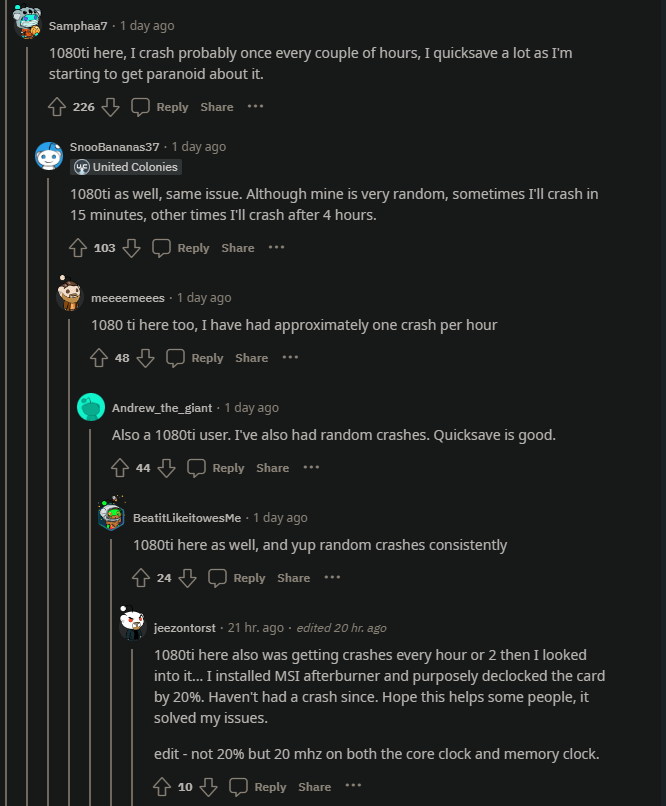This screenshot has width=666, height=806.
Task: Open the ellipsis menu on SnooBananas37's comment
Action: (x=277, y=248)
